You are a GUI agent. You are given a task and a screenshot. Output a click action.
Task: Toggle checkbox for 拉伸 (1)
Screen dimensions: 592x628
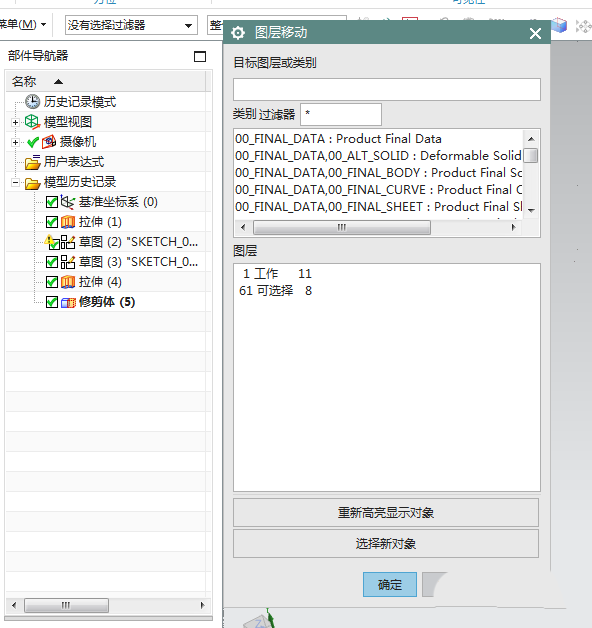coord(52,222)
